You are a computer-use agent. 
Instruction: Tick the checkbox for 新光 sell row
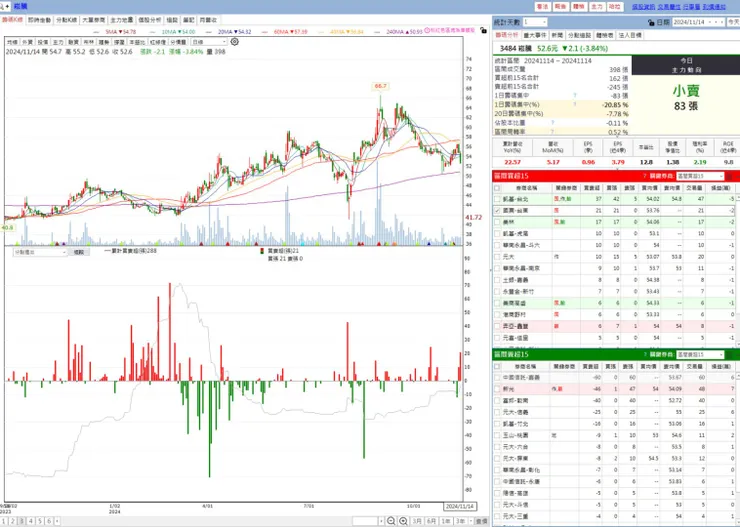[497, 389]
